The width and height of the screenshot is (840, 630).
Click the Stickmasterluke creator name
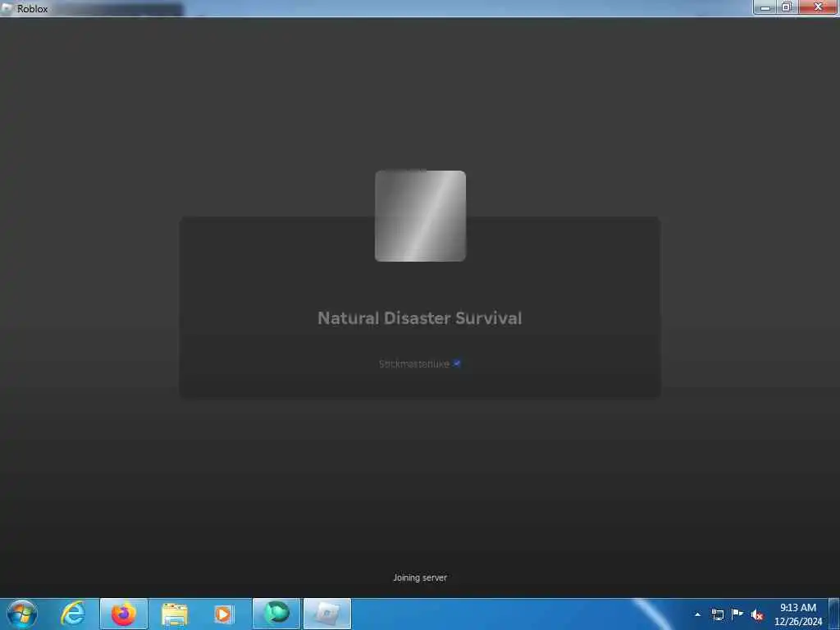pyautogui.click(x=413, y=363)
